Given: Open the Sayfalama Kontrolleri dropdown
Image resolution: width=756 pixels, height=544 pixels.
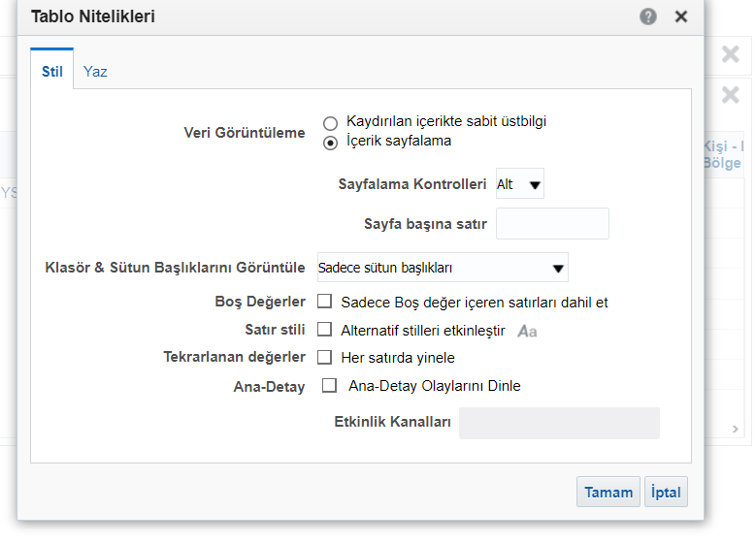Looking at the screenshot, I should (520, 184).
